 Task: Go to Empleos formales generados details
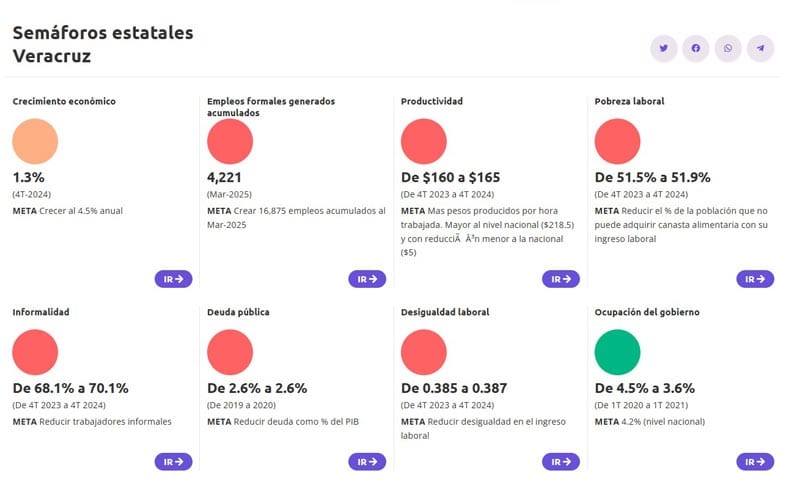click(367, 279)
